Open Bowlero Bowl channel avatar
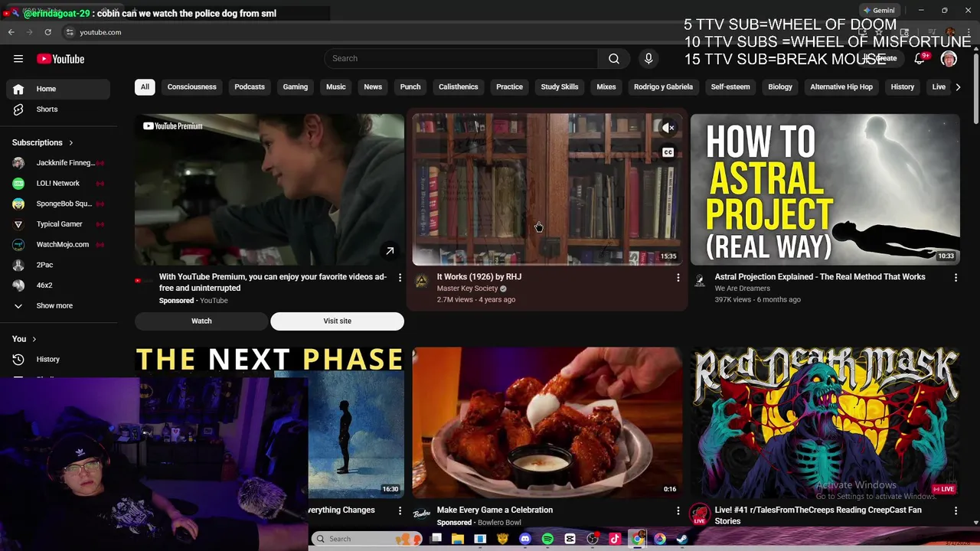980x551 pixels. click(422, 514)
